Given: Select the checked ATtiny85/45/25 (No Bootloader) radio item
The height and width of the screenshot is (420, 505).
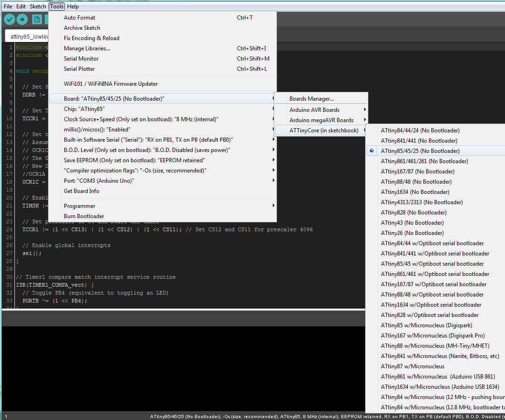Looking at the screenshot, I should 436,151.
